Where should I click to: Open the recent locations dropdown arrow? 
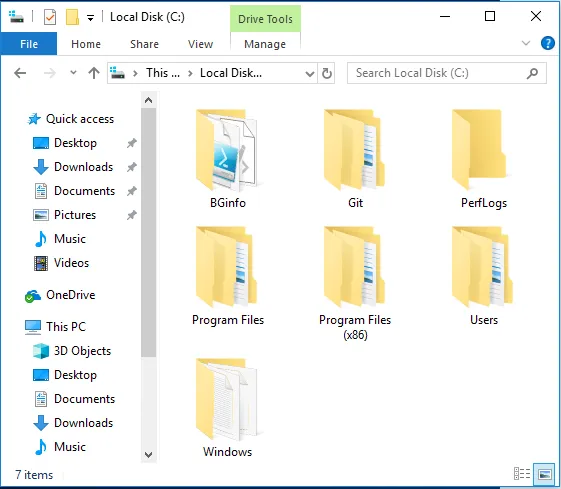pos(73,73)
